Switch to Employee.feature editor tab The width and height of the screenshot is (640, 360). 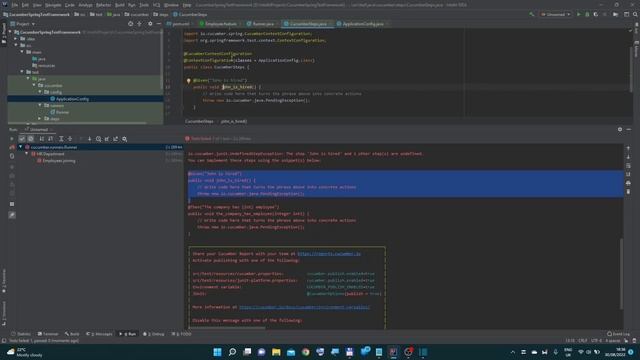coord(219,24)
